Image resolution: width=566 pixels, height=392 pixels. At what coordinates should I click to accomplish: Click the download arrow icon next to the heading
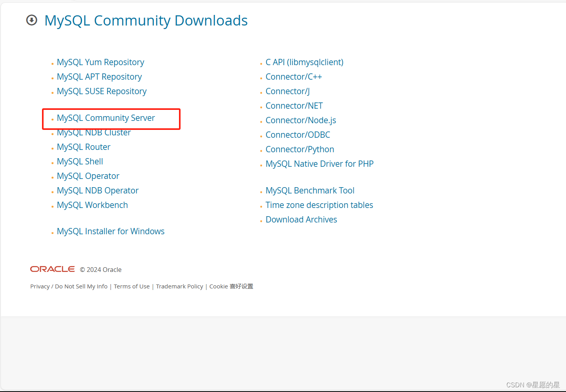(x=31, y=20)
